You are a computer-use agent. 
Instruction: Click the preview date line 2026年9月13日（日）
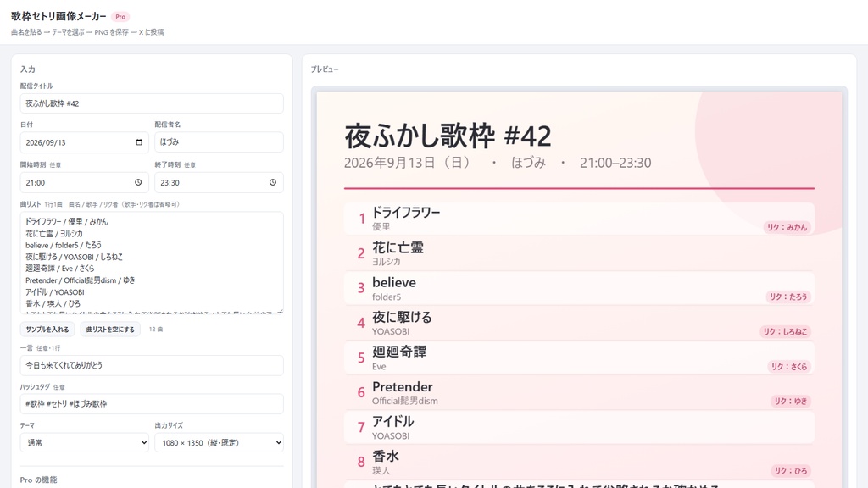click(x=408, y=163)
